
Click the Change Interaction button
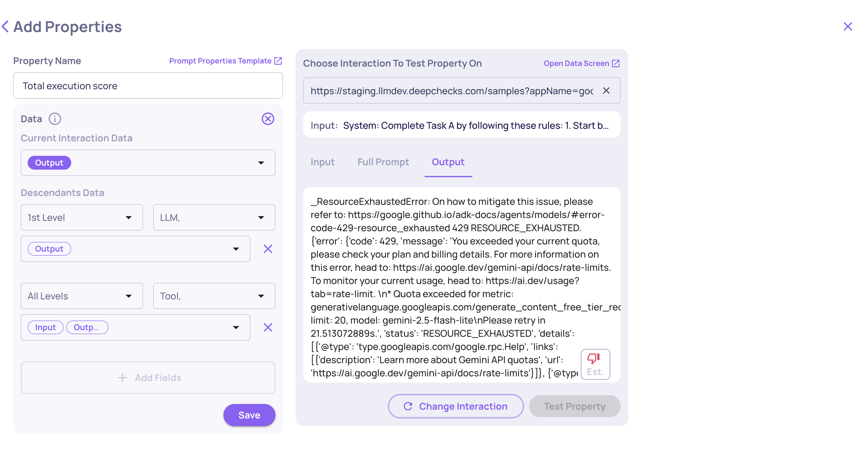(456, 407)
